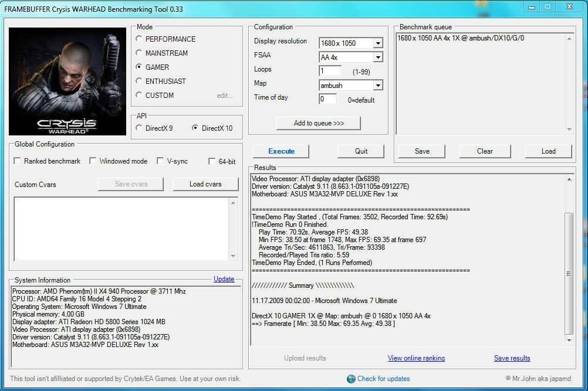Open Display resolution dropdown
The image size is (588, 391).
coord(378,43)
